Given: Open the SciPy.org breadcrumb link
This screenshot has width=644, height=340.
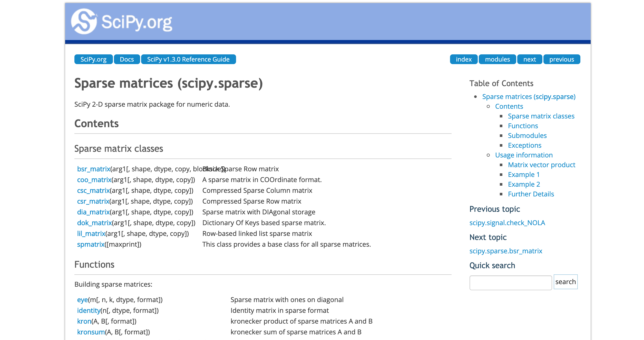Looking at the screenshot, I should pos(93,59).
